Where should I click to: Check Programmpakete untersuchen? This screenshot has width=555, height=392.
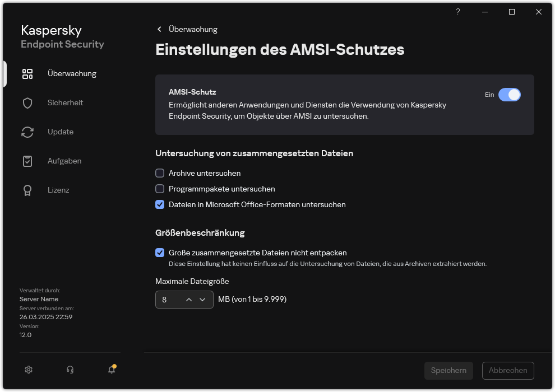[x=160, y=189]
